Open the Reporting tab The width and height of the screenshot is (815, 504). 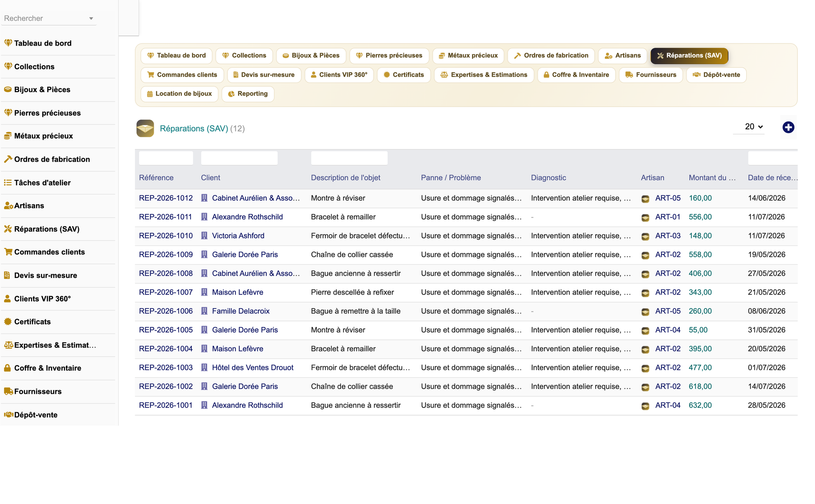point(248,94)
